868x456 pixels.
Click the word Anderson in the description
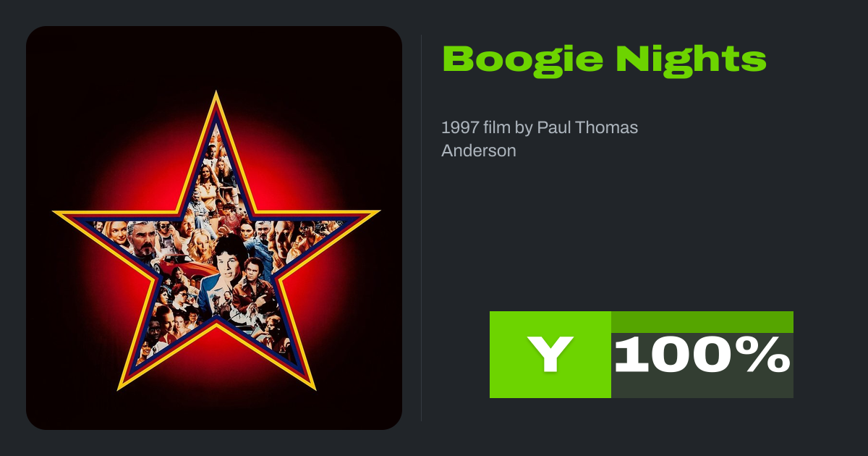coord(479,151)
